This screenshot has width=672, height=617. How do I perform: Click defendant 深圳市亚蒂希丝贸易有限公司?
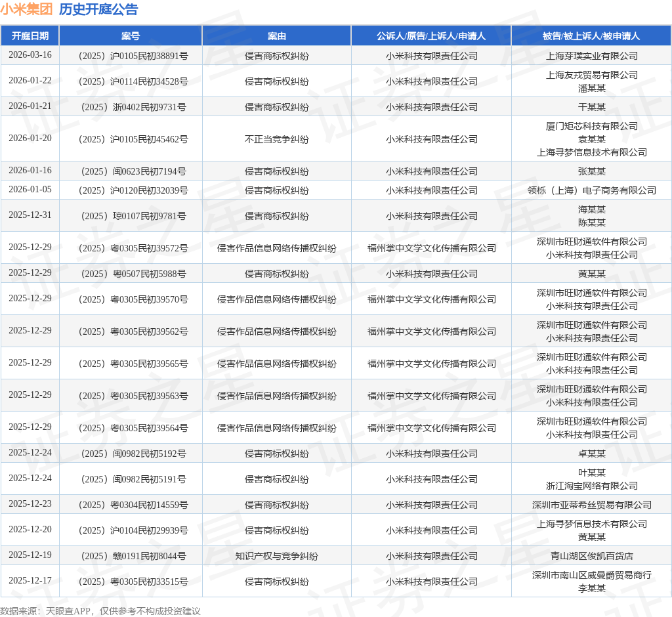(592, 505)
